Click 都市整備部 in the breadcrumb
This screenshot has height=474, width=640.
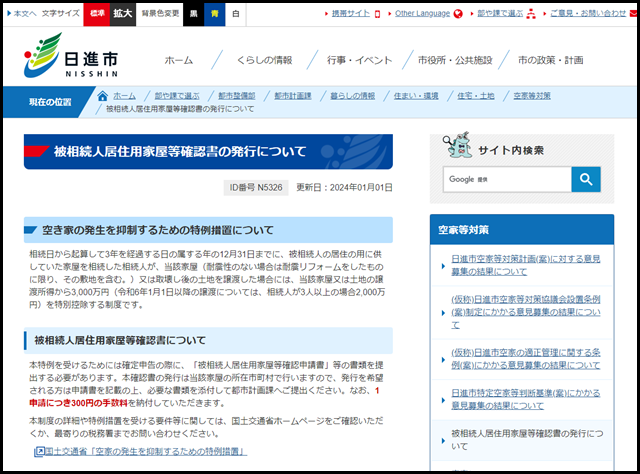[x=237, y=96]
